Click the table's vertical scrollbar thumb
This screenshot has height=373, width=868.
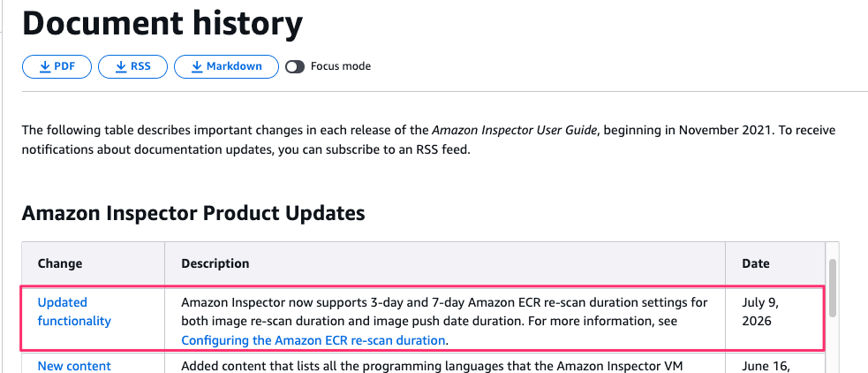coord(832,287)
